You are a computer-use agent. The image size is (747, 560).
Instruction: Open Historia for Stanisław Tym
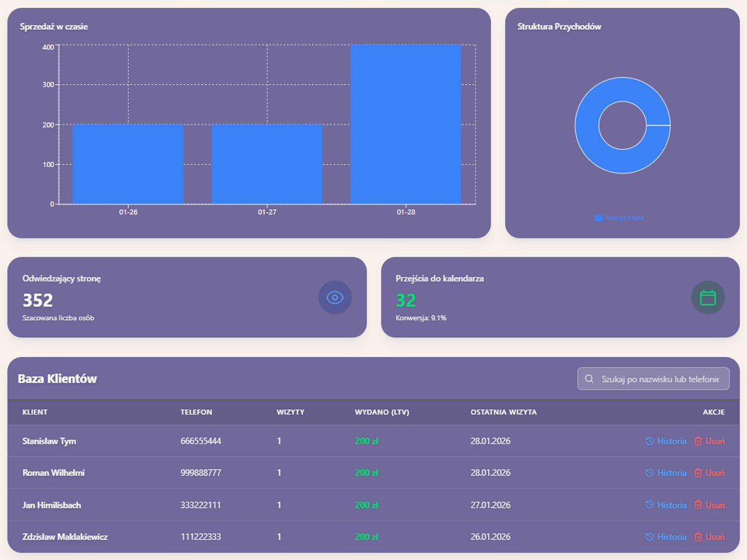click(x=671, y=441)
